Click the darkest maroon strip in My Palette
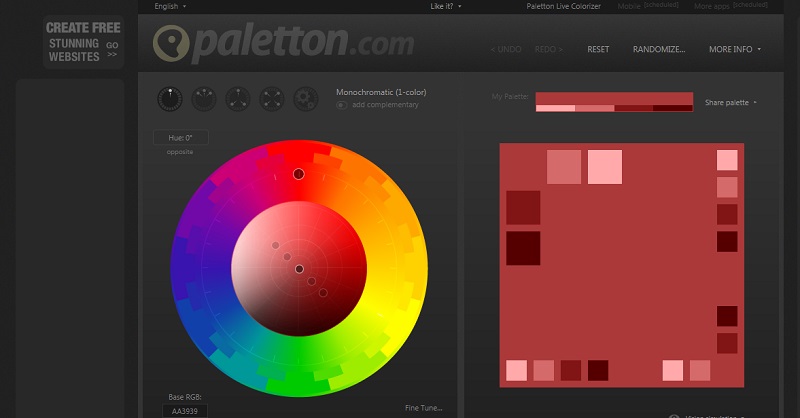Screen dimensions: 800x418 (673, 108)
